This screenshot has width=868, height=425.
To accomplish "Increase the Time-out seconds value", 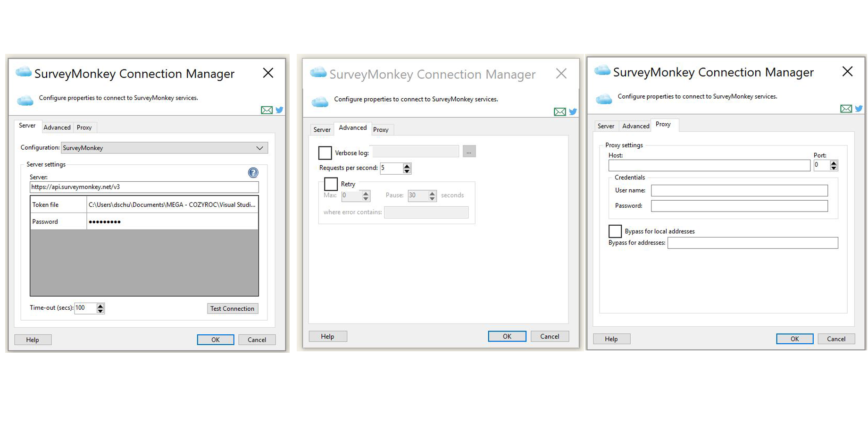I will 100,306.
